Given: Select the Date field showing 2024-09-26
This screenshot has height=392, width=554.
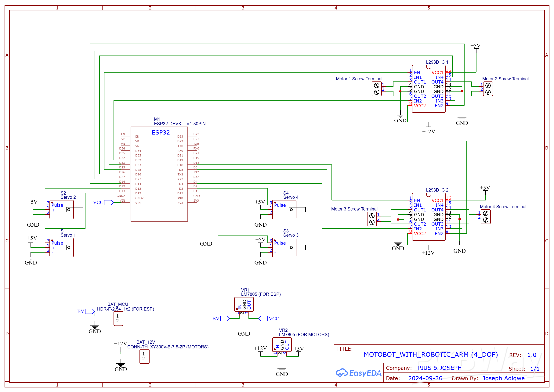Looking at the screenshot, I should coord(425,378).
